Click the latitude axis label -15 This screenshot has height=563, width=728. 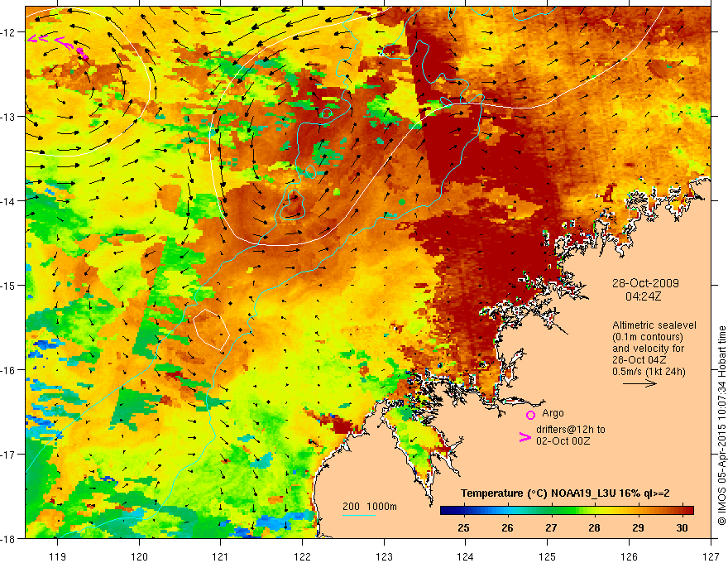pyautogui.click(x=8, y=285)
